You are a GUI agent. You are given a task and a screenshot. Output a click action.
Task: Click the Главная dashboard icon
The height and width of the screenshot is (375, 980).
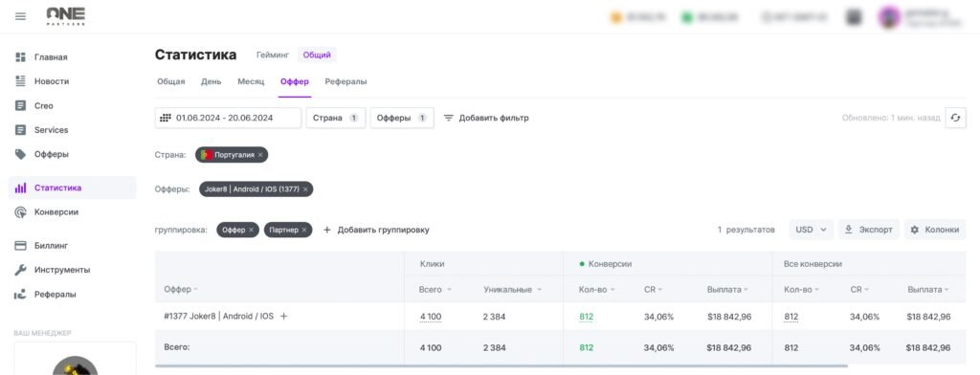point(20,56)
